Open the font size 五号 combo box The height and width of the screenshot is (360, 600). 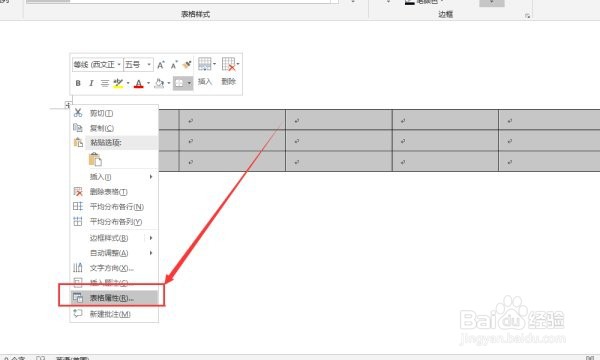coord(139,65)
